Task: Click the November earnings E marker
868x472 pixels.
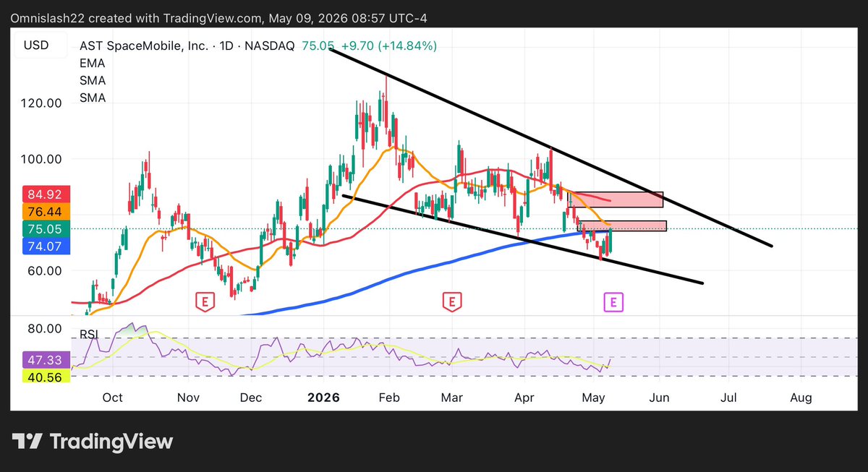Action: click(x=205, y=301)
